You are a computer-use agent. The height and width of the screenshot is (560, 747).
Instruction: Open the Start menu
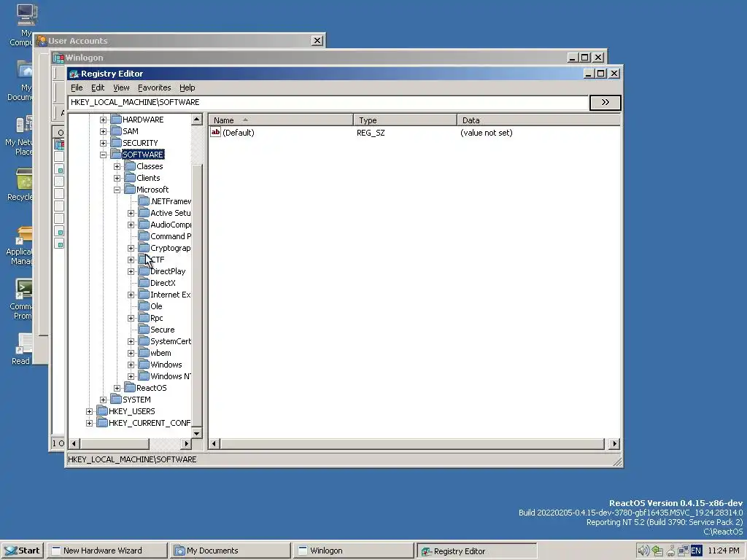pos(23,551)
